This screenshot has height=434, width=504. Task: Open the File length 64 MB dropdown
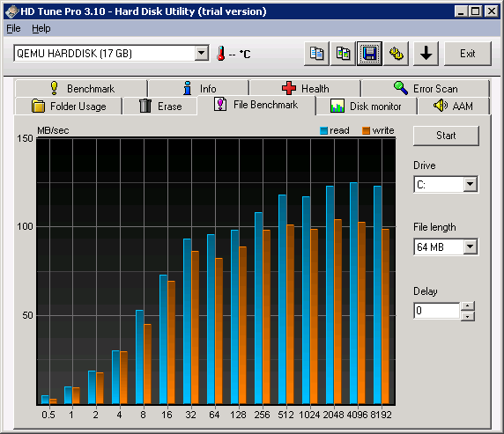point(471,246)
